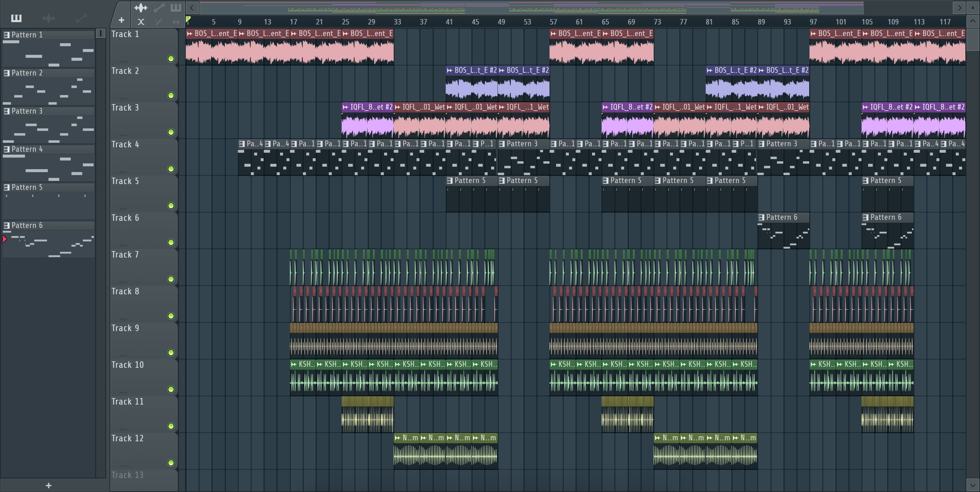Click the scroll-right arrow of the playlist overview
This screenshot has width=980, height=492.
pyautogui.click(x=960, y=7)
